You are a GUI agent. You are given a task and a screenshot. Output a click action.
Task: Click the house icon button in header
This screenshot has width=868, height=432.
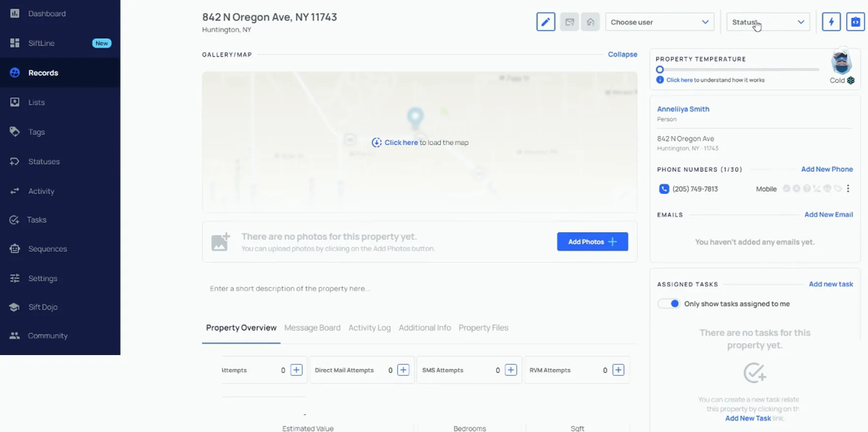[x=590, y=22]
